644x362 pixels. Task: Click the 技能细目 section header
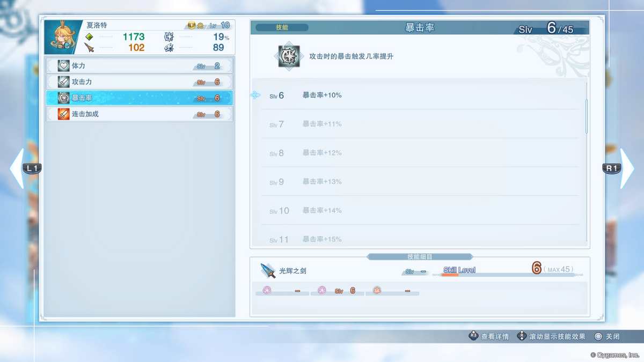(420, 257)
